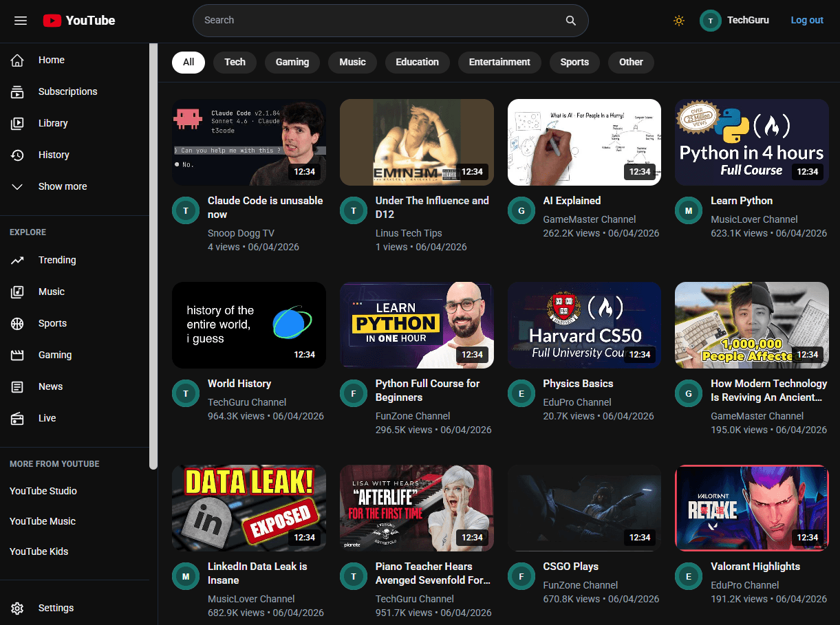
Task: Open the Python in 4 hours thumbnail
Action: pyautogui.click(x=752, y=142)
